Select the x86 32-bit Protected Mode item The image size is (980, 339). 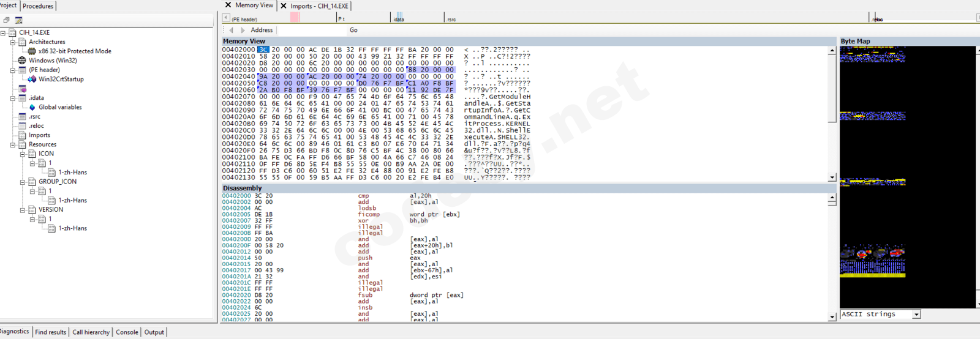tap(75, 51)
